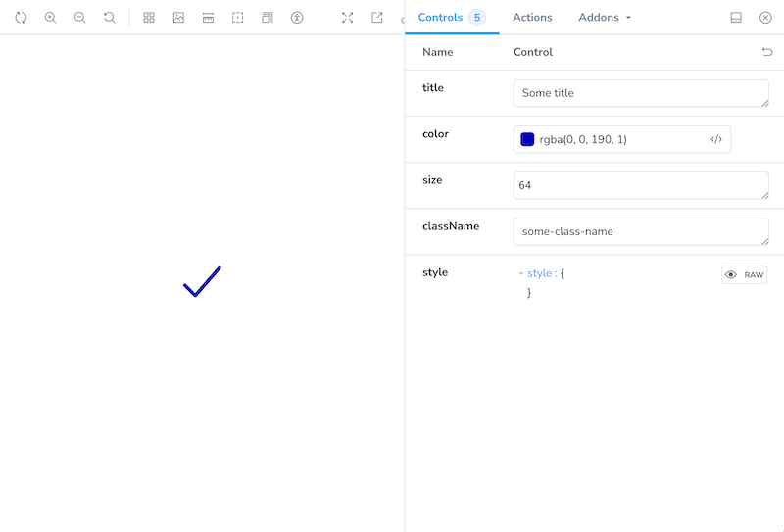Click the className text field

640,232
